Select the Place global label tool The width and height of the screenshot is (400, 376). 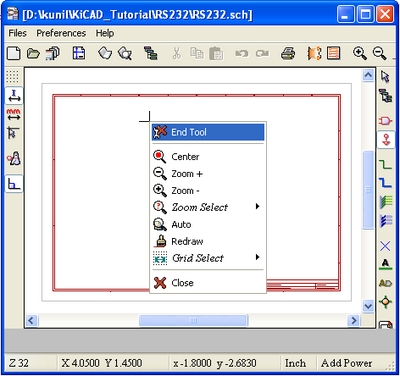coord(386,283)
